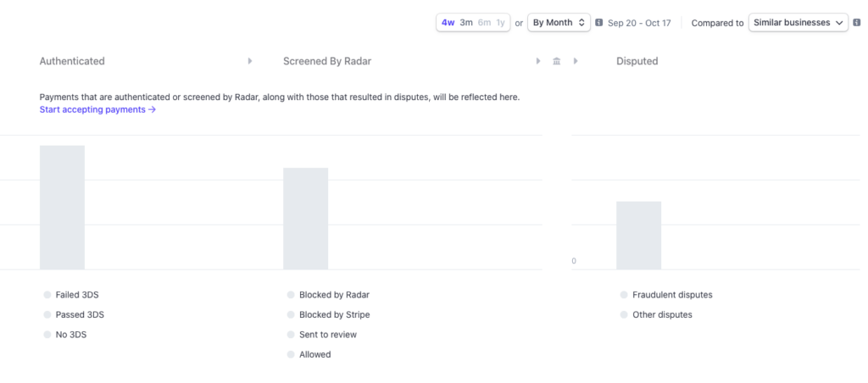Toggle the Passed 3DS legend item
The image size is (868, 383).
79,314
